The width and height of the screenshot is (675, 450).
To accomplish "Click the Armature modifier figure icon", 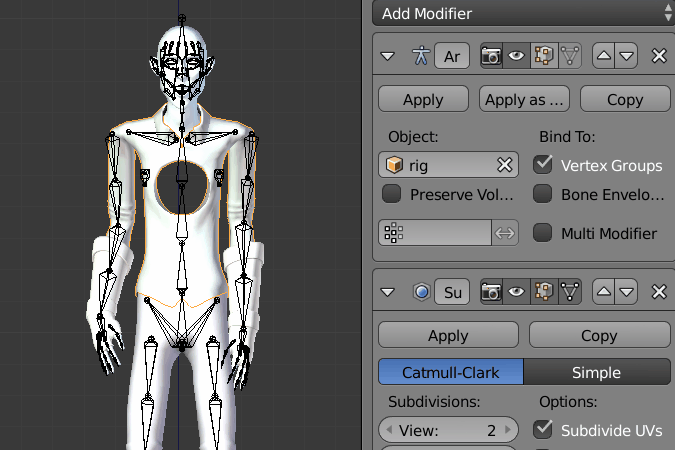I will coord(421,56).
